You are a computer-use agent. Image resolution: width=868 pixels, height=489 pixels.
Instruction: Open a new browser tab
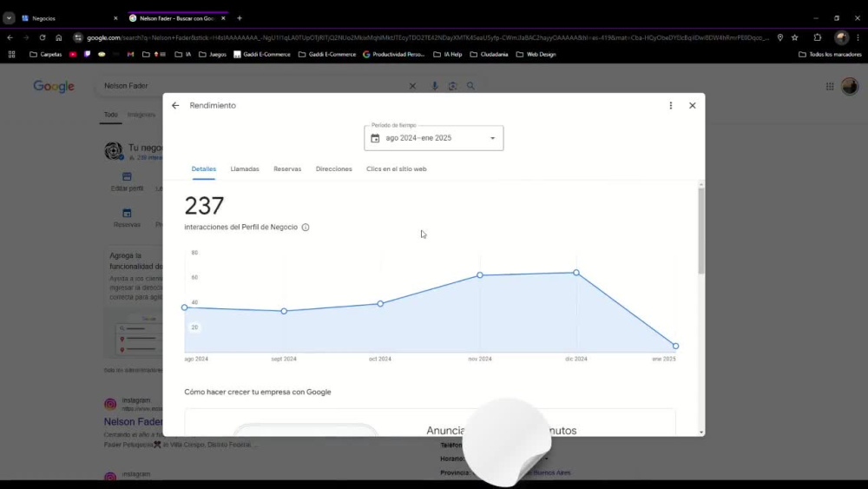click(x=240, y=18)
